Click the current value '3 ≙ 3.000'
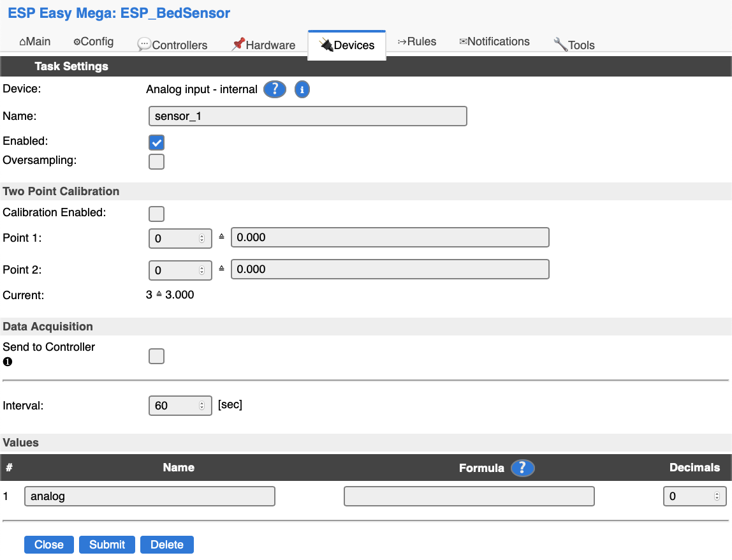 [x=170, y=295]
